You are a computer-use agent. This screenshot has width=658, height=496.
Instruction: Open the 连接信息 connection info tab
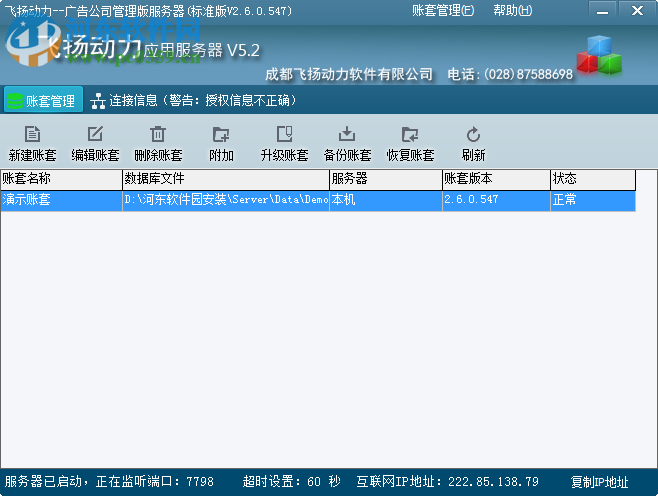193,100
